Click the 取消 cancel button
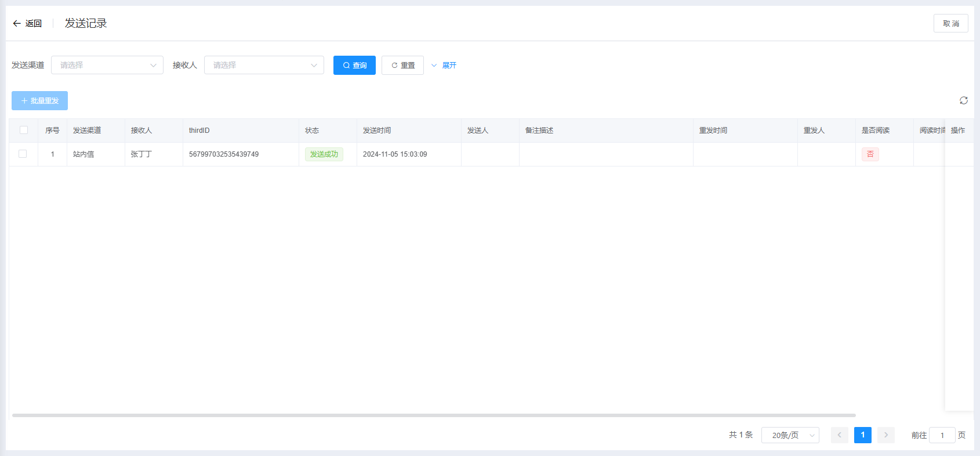 pos(950,23)
